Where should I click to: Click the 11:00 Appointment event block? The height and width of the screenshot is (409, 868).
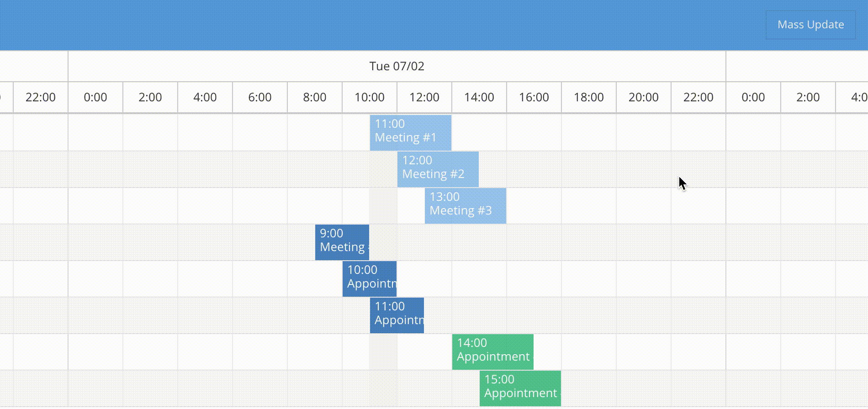[x=397, y=315]
